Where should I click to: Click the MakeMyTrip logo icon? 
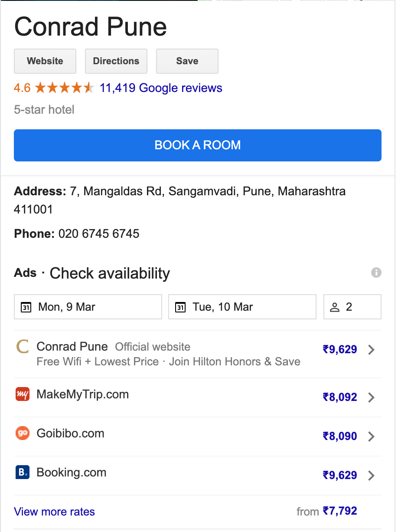coord(23,394)
